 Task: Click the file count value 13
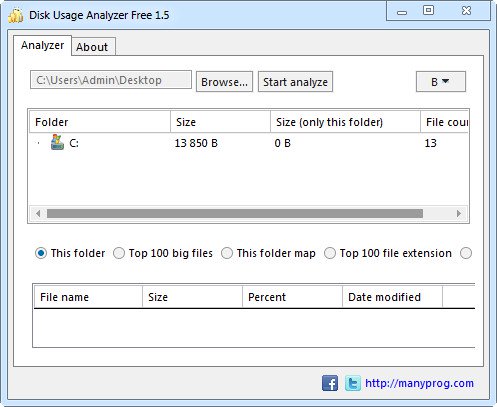[x=430, y=143]
